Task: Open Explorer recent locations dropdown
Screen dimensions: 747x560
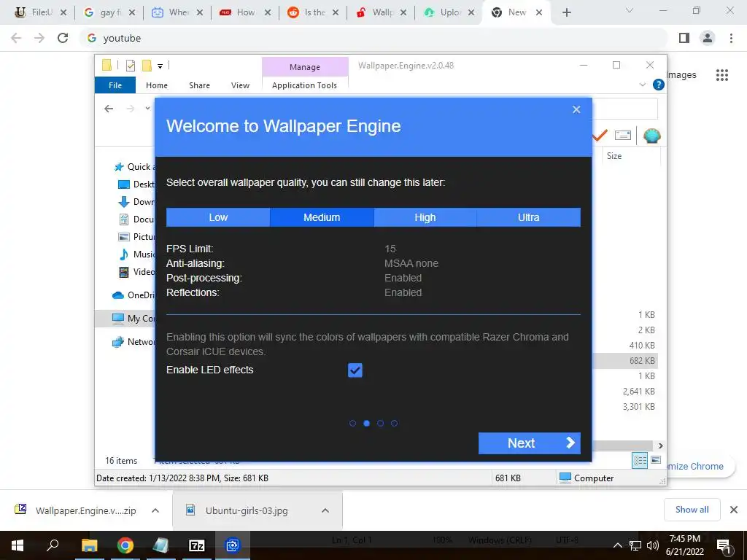Action: [147, 109]
